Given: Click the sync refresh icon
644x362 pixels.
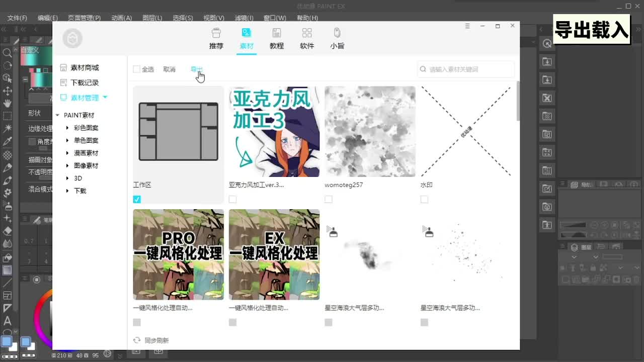Looking at the screenshot, I should tap(136, 340).
